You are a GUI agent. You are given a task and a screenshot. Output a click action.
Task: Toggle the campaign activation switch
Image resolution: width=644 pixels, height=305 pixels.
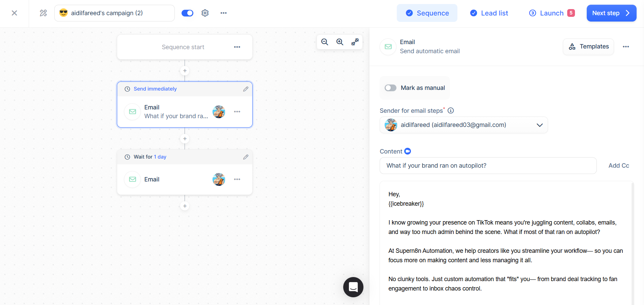(187, 13)
